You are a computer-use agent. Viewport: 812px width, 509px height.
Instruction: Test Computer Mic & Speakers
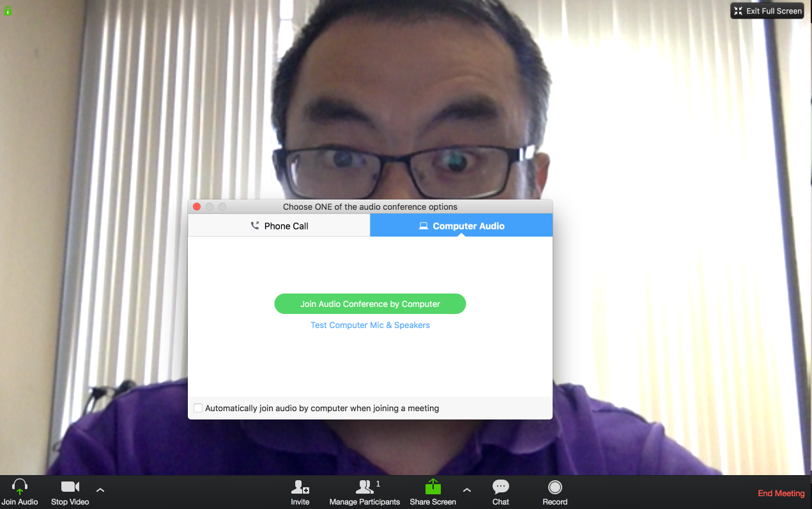pos(370,325)
